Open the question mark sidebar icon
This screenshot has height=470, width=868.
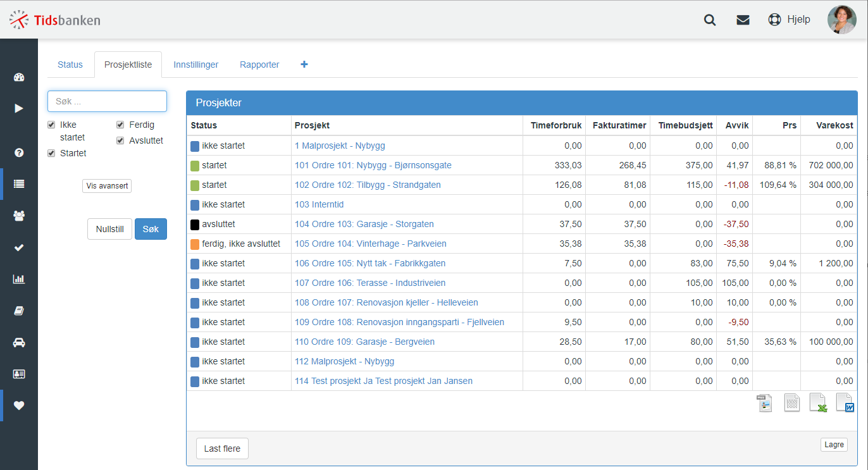click(19, 152)
